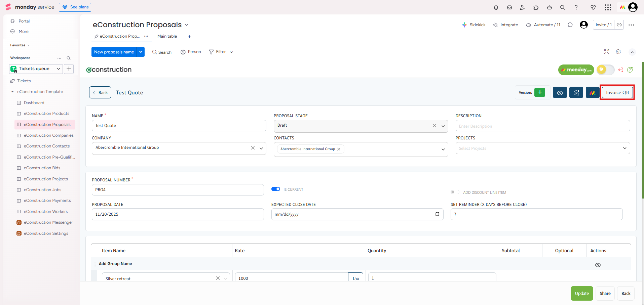Open the board settings gear icon

point(618,52)
